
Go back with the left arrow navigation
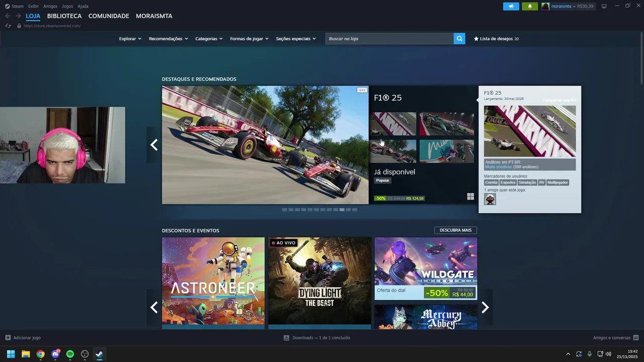[x=8, y=16]
